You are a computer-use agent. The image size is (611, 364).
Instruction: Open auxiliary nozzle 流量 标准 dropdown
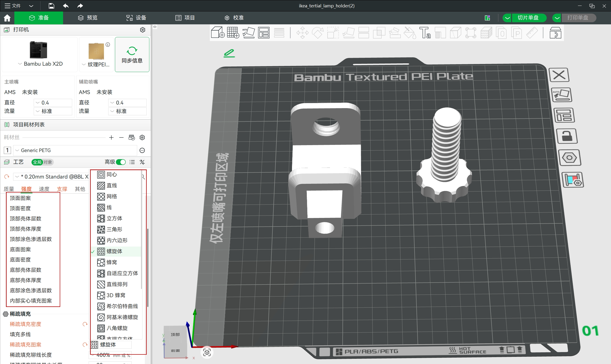tap(128, 111)
